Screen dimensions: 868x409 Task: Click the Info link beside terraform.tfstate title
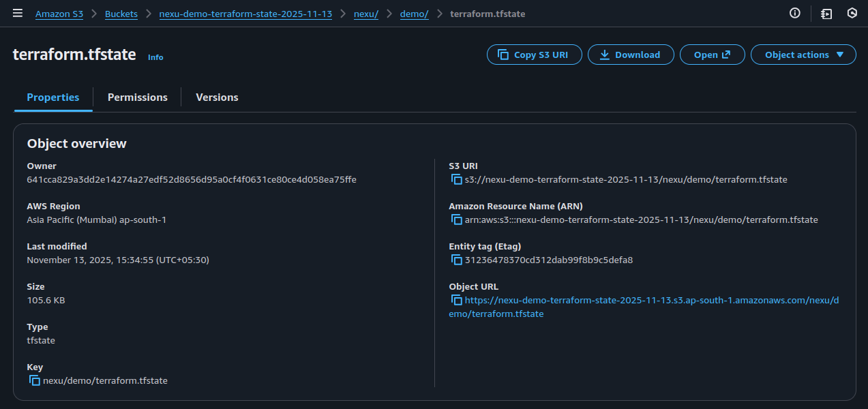click(155, 57)
